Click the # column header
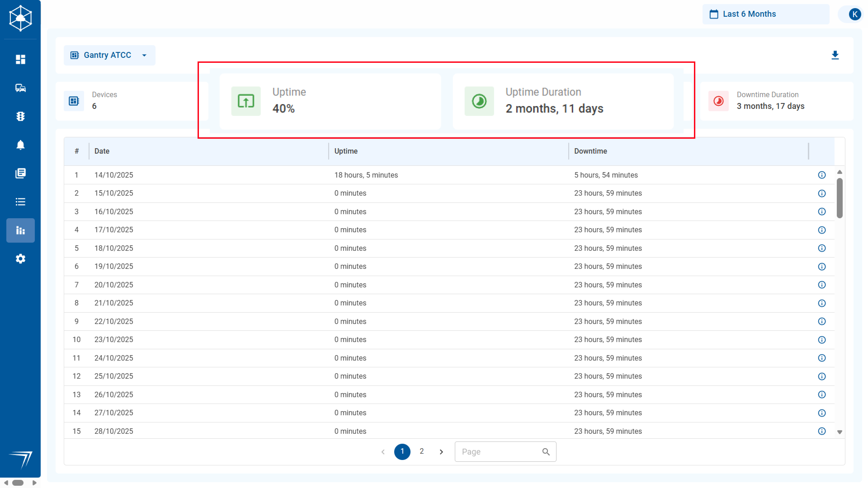This screenshot has width=868, height=488. click(76, 151)
